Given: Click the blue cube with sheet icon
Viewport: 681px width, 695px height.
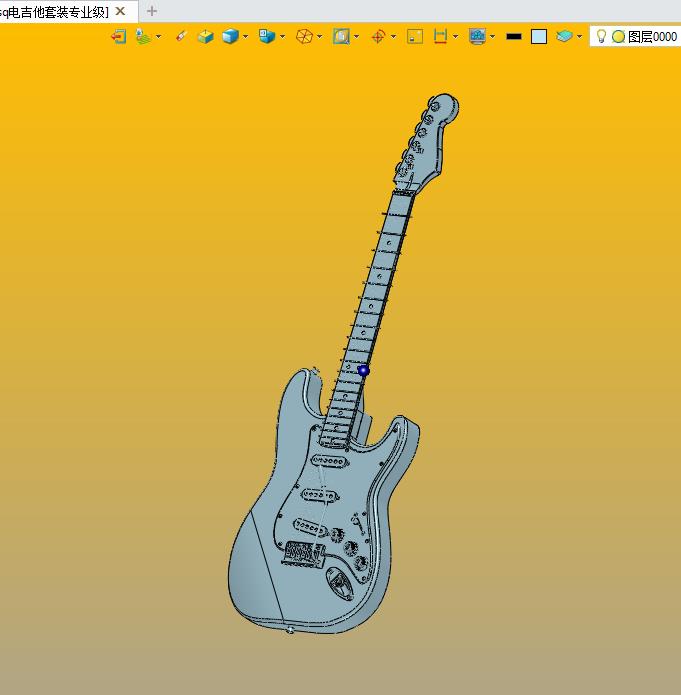Looking at the screenshot, I should pos(267,36).
